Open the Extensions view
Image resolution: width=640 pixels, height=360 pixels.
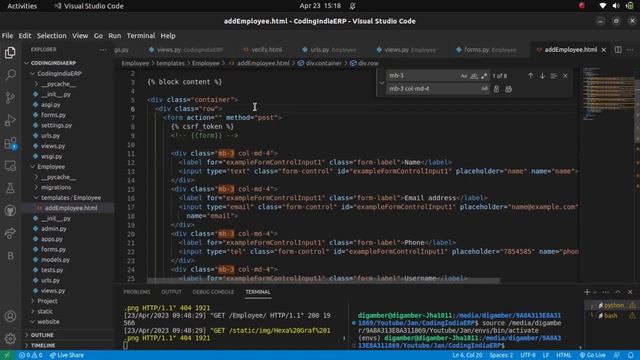click(x=10, y=143)
